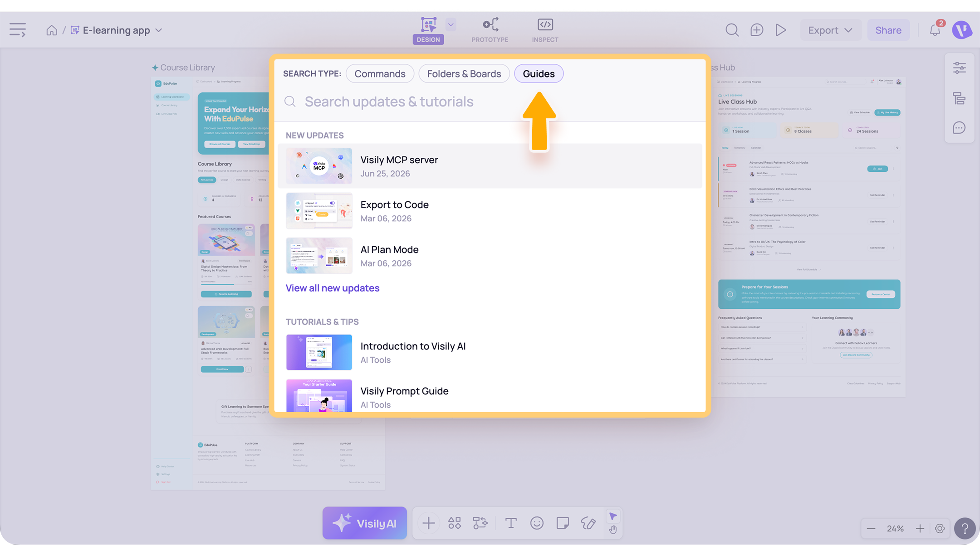The width and height of the screenshot is (980, 545).
Task: Open the properties sliders panel icon
Action: 959,68
